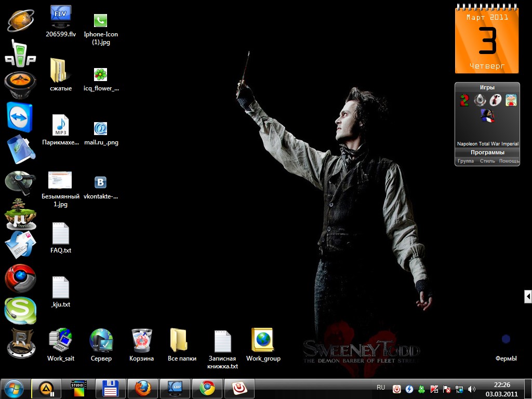Click the Firefox taskbar button
This screenshot has height=399, width=532.
tap(143, 388)
